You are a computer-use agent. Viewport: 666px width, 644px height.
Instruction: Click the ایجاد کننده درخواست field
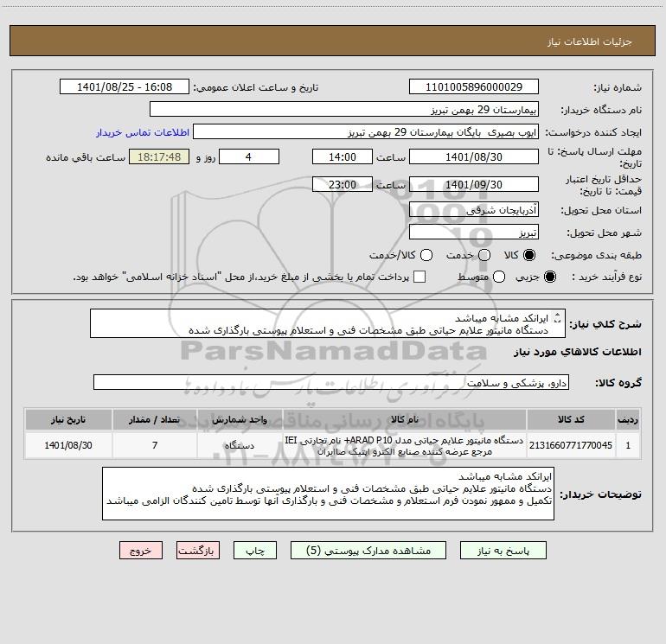tap(366, 131)
